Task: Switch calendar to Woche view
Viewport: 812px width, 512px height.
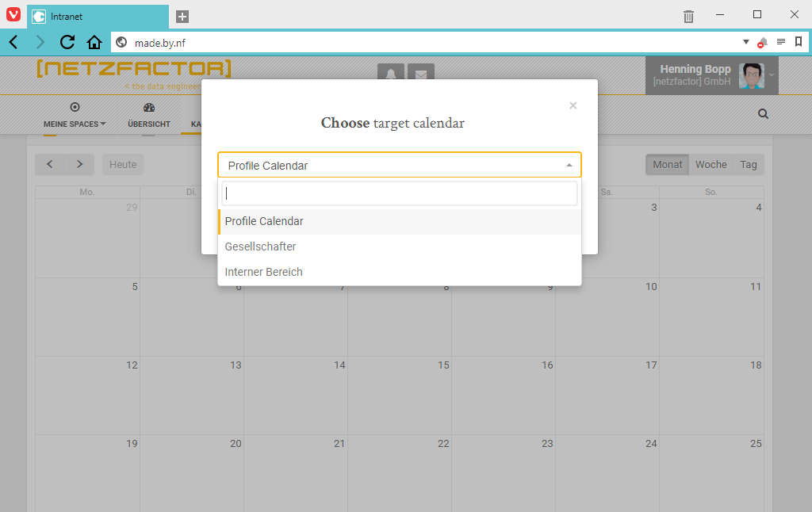Action: point(711,165)
